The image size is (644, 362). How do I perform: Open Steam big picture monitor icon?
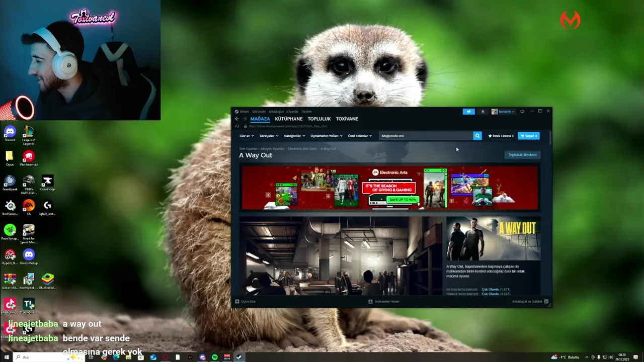click(522, 112)
